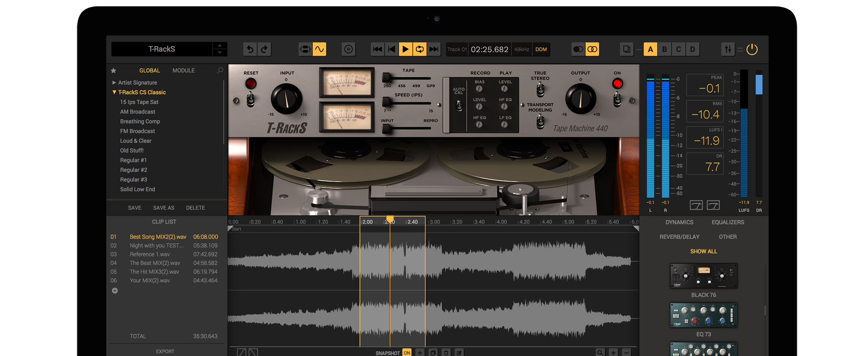868x356 pixels.
Task: Open the module chain view icon
Action: 305,49
